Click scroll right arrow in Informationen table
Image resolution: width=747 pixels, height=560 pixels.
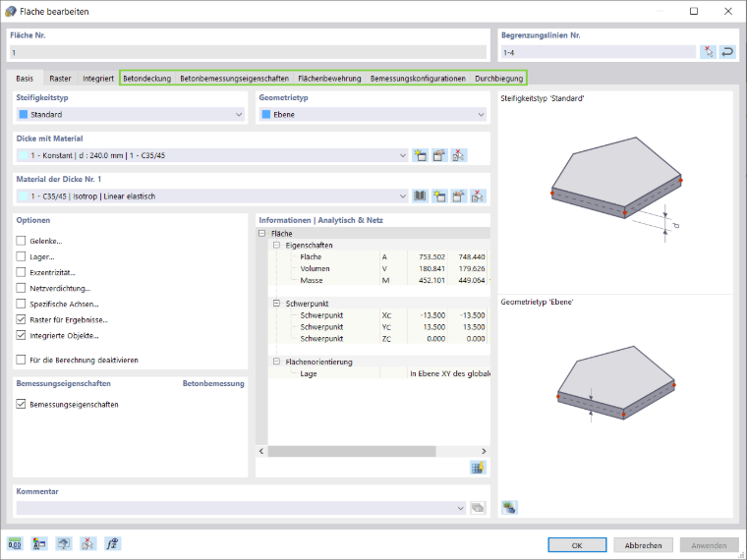484,451
